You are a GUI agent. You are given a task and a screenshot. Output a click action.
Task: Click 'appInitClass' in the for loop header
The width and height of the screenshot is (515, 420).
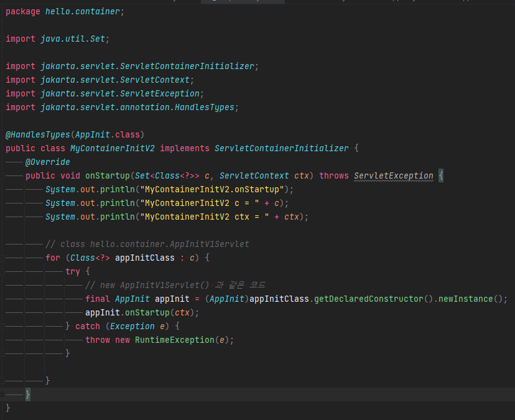coord(145,258)
